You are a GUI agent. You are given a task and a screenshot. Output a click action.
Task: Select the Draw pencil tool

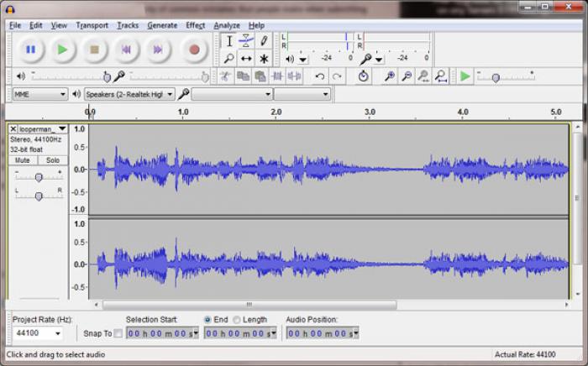(264, 40)
